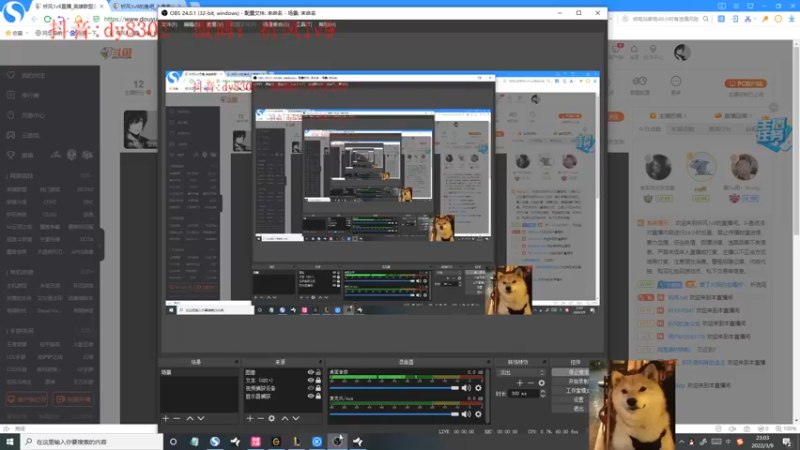Image resolution: width=800 pixels, height=450 pixels.
Task: Remove the selected source with minus icon
Action: [261, 418]
